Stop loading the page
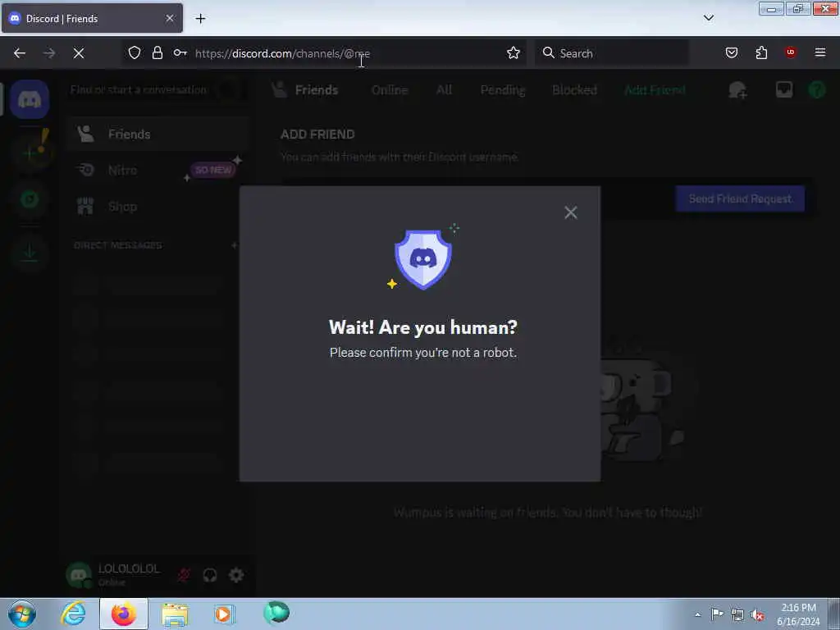Image resolution: width=840 pixels, height=630 pixels. point(79,53)
